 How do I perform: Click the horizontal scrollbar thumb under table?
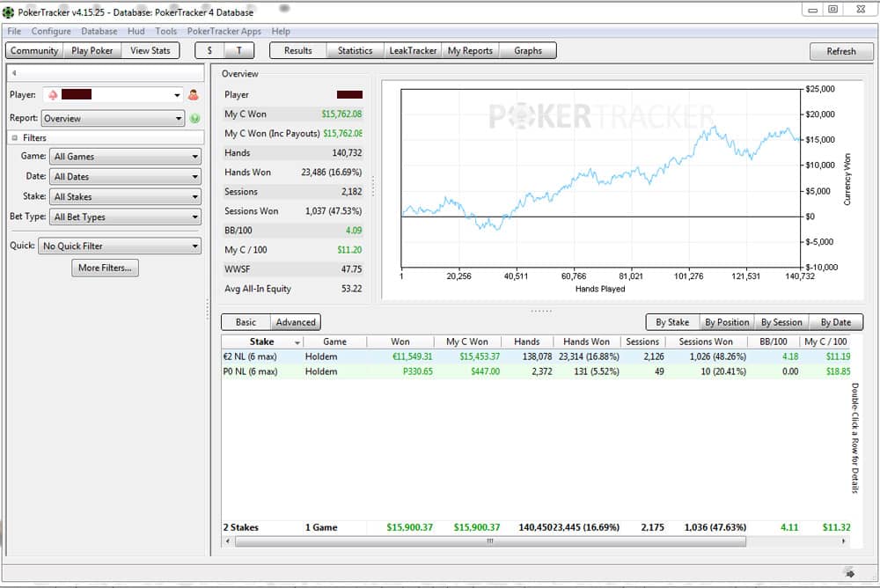(490, 541)
